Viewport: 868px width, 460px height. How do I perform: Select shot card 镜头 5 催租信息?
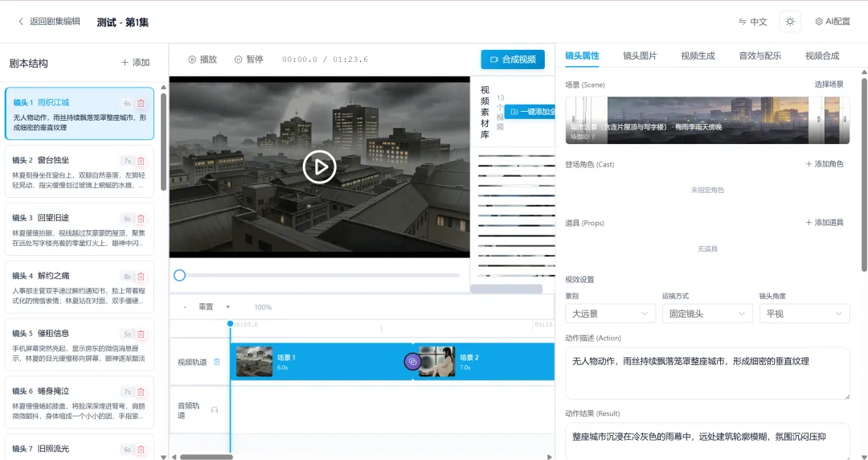click(x=79, y=344)
